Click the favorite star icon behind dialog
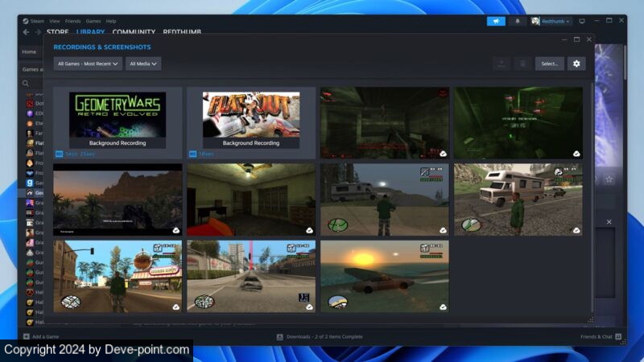This screenshot has height=362, width=644. pyautogui.click(x=609, y=179)
